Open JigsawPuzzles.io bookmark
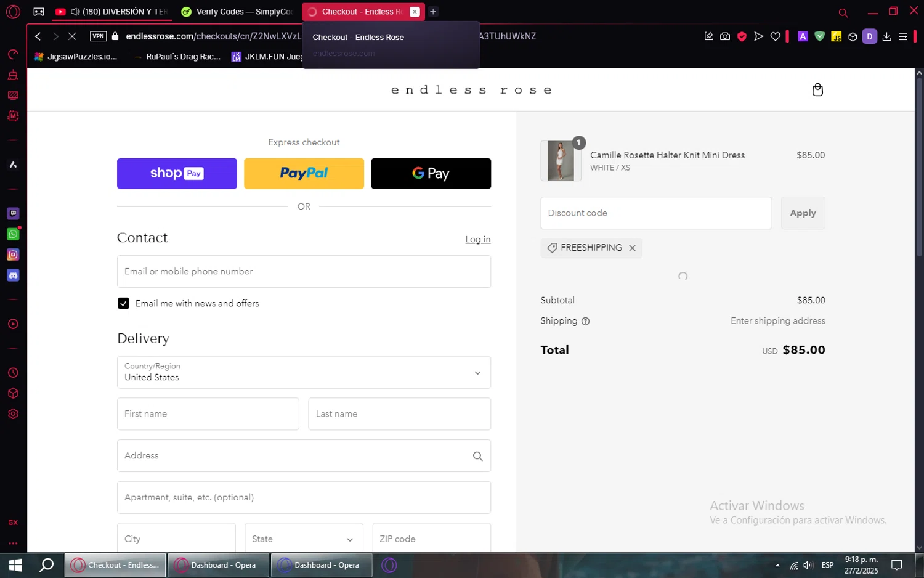This screenshot has height=578, width=924. click(76, 57)
